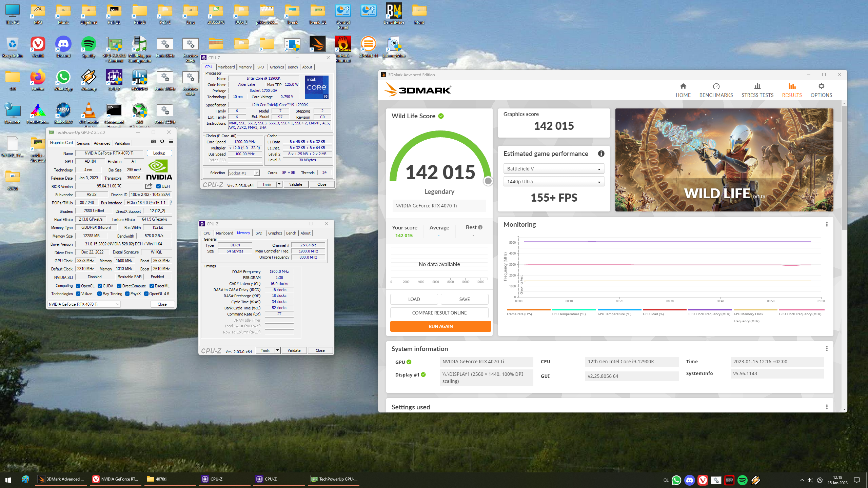Open the Windows Start menu
Viewport: 868px width, 488px height.
pyautogui.click(x=8, y=480)
